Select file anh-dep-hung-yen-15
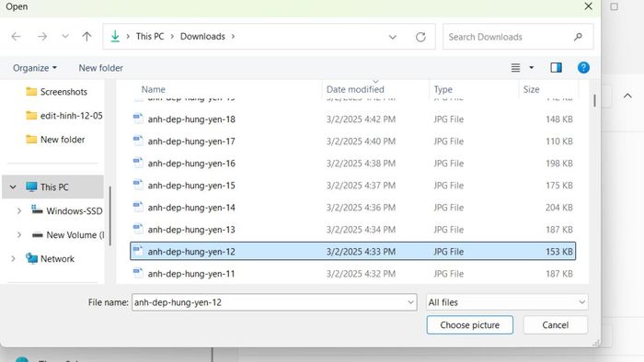644x362 pixels. (352, 186)
